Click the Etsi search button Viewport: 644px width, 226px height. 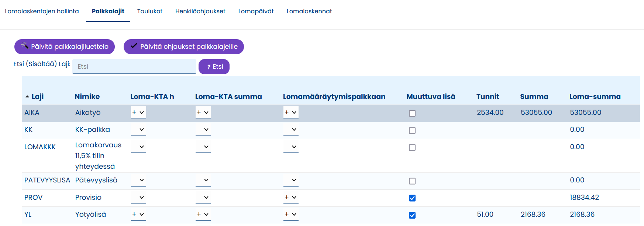pos(214,66)
